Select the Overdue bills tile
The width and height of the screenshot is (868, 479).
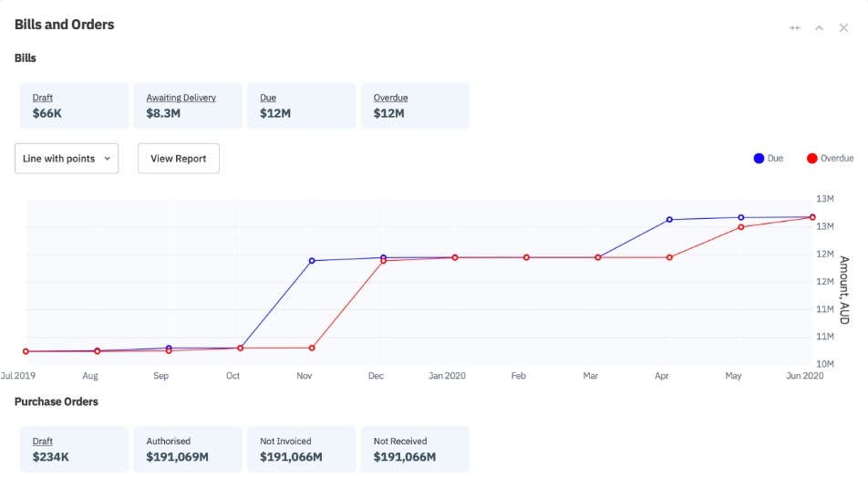point(415,106)
